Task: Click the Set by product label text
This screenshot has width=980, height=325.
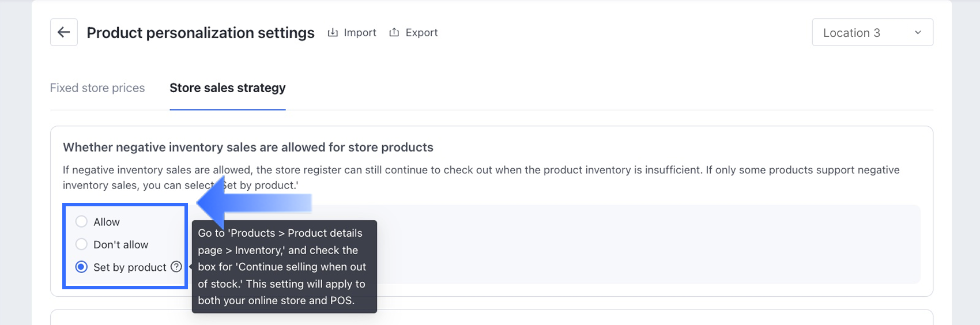Action: coord(130,267)
